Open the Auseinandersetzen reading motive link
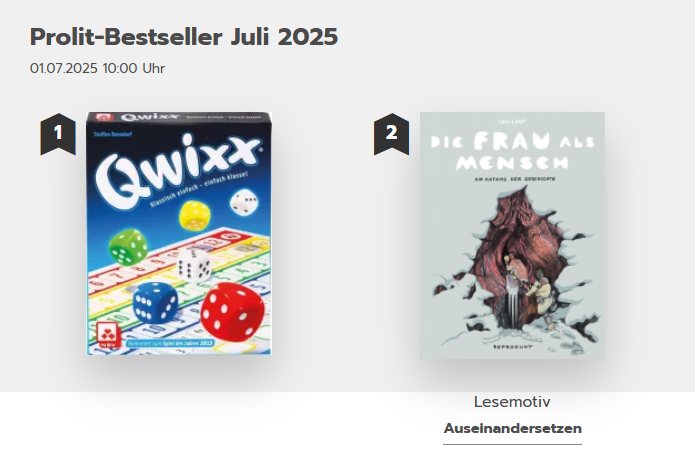 tap(512, 429)
